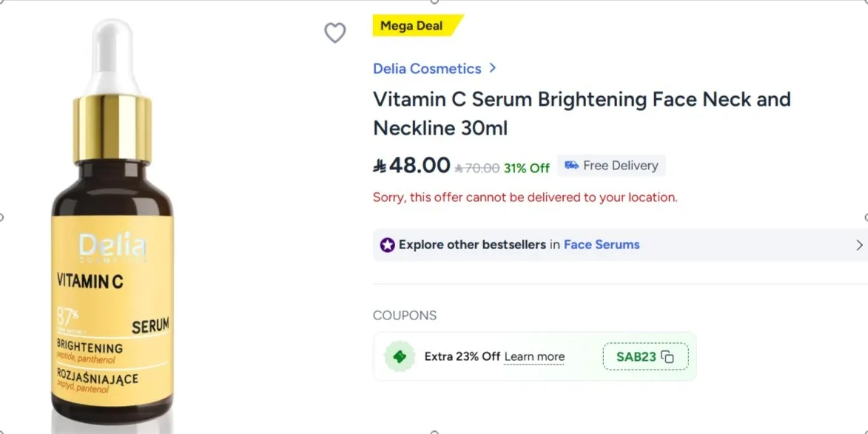Open Learn more for the coupon
Screen dimensions: 868x434
(x=534, y=356)
